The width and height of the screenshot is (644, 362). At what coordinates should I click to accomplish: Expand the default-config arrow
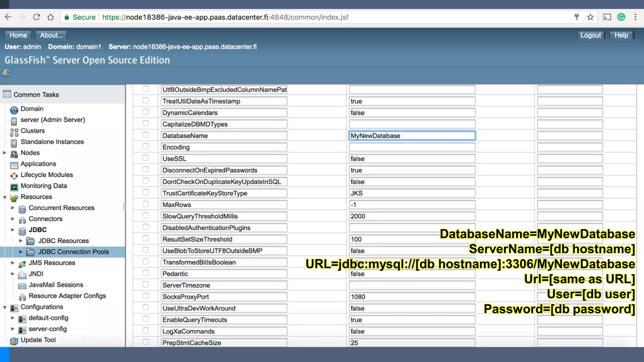(x=13, y=318)
